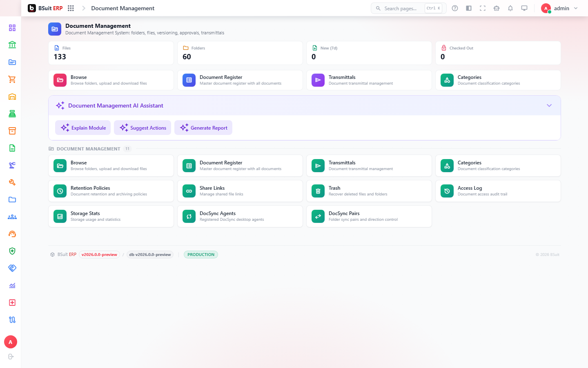Image resolution: width=588 pixels, height=368 pixels.
Task: Click the people group icon in the sidebar
Action: pyautogui.click(x=12, y=217)
